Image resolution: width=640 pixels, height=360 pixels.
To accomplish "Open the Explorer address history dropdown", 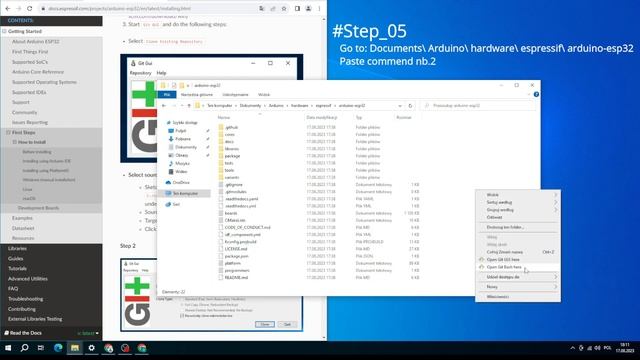I will 400,106.
